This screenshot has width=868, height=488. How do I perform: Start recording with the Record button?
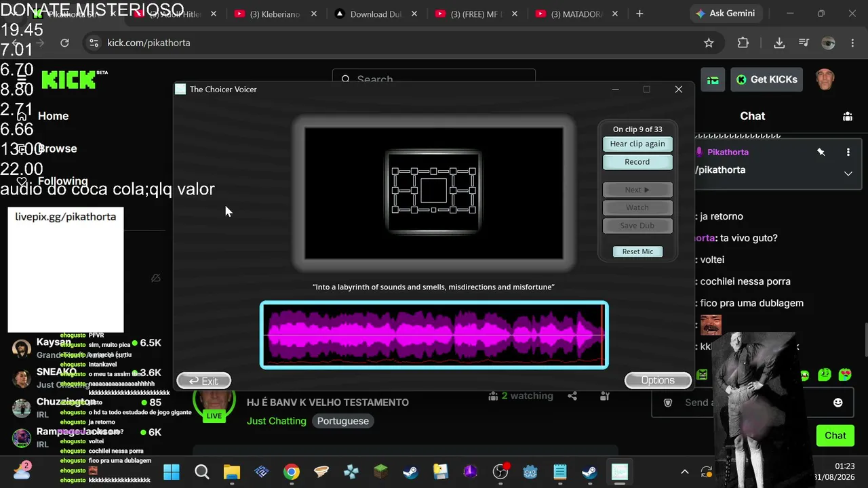point(637,162)
